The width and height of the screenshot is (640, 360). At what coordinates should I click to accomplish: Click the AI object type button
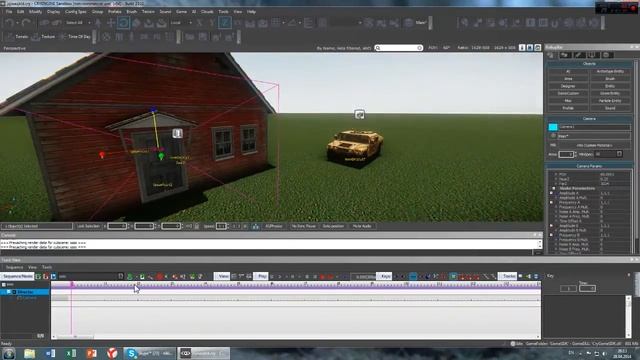568,71
